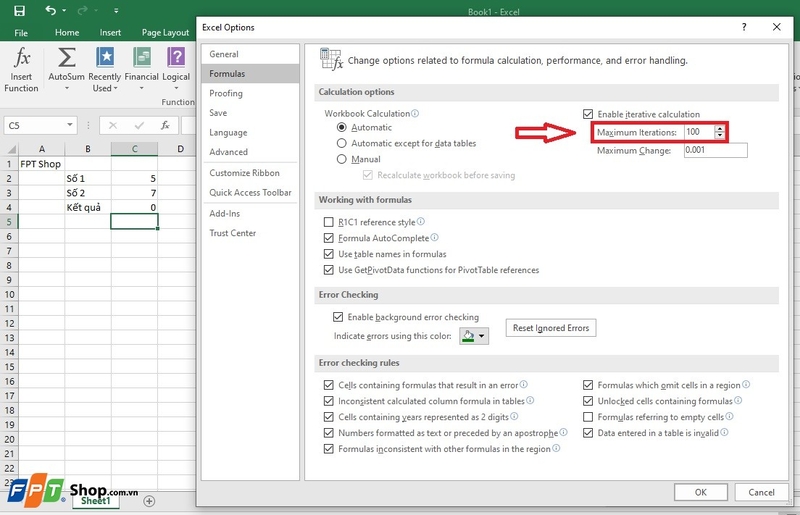Viewport: 800px width, 515px height.
Task: Click the Insert Function fx icon
Action: 21,57
